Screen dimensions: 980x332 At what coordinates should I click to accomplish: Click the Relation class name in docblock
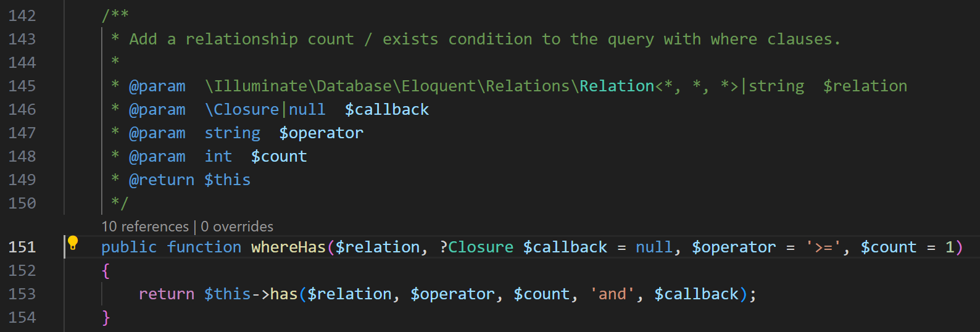617,86
